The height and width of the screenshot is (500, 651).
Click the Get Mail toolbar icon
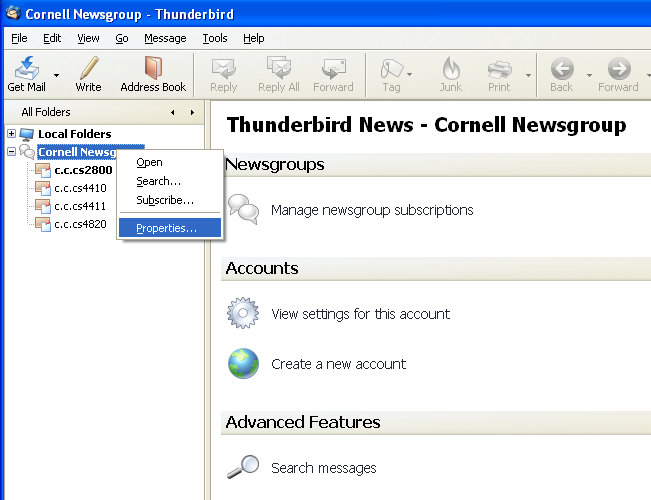coord(26,69)
